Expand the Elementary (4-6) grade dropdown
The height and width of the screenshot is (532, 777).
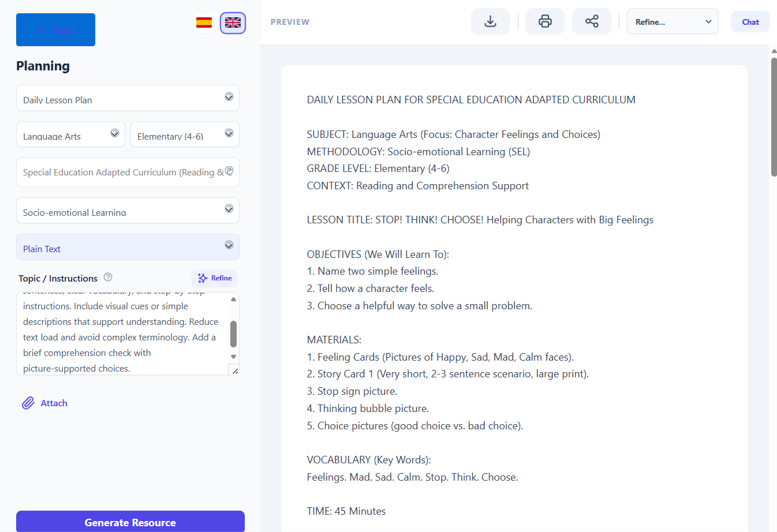(185, 134)
